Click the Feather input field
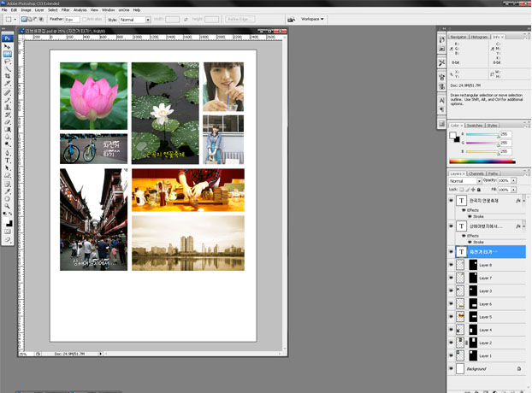This screenshot has height=393, width=532. click(73, 18)
